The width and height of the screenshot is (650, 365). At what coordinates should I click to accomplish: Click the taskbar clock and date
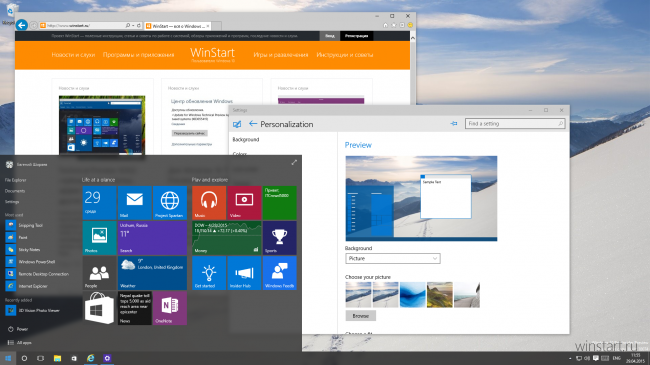pos(635,358)
